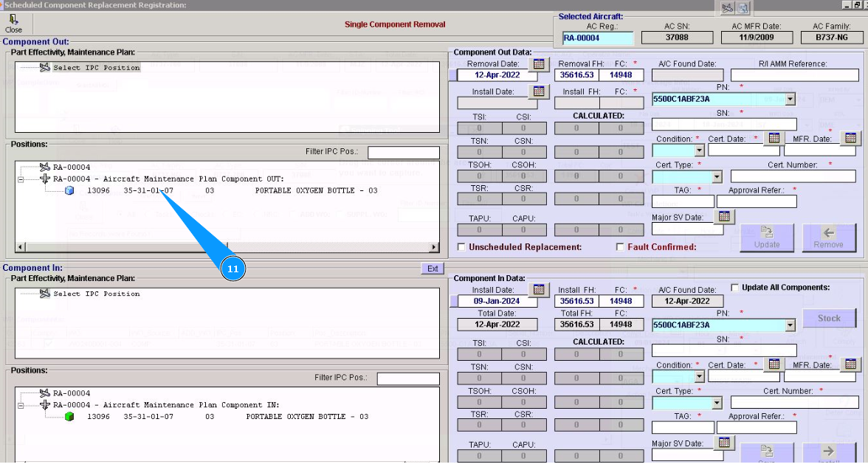Click the AC Family value B737-NG
The height and width of the screenshot is (467, 868).
tap(831, 38)
